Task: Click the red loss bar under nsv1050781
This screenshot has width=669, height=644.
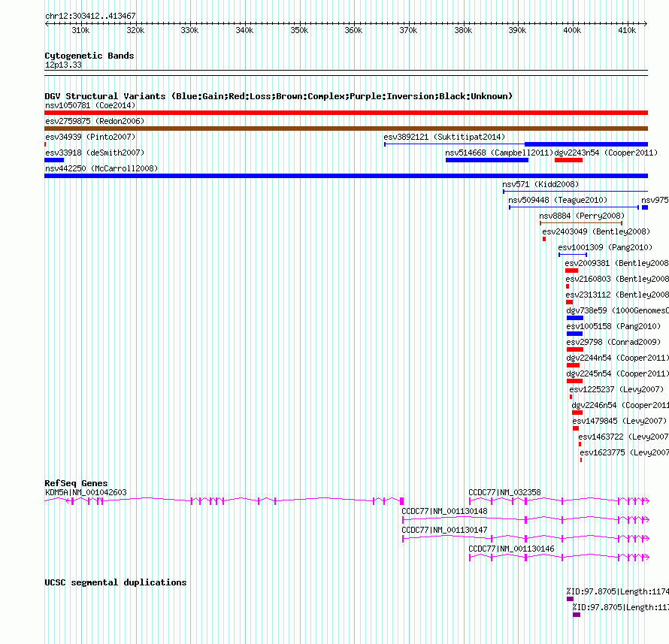Action: tap(346, 113)
